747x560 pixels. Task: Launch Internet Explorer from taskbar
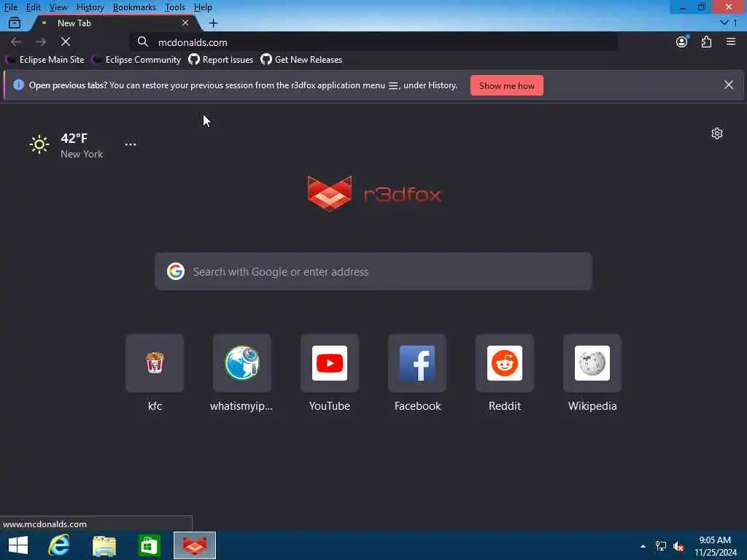(x=59, y=545)
